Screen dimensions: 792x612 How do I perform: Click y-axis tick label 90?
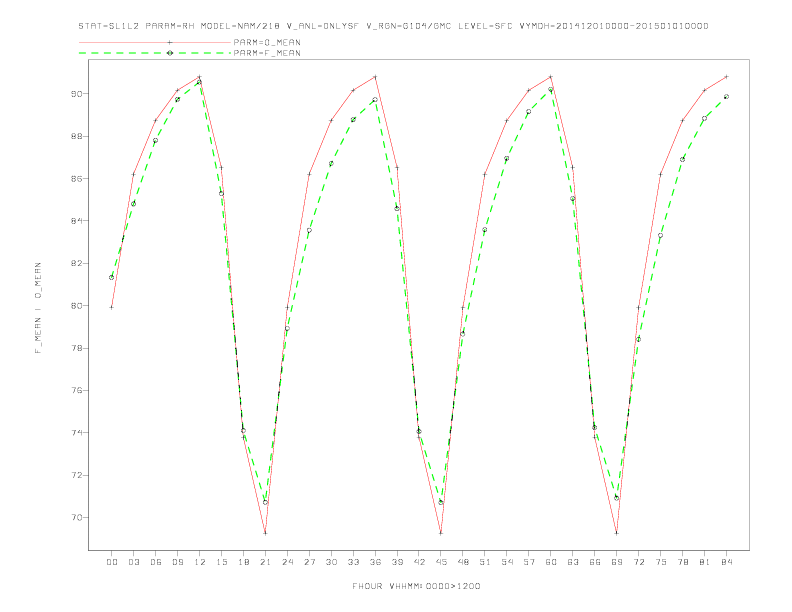pos(77,94)
